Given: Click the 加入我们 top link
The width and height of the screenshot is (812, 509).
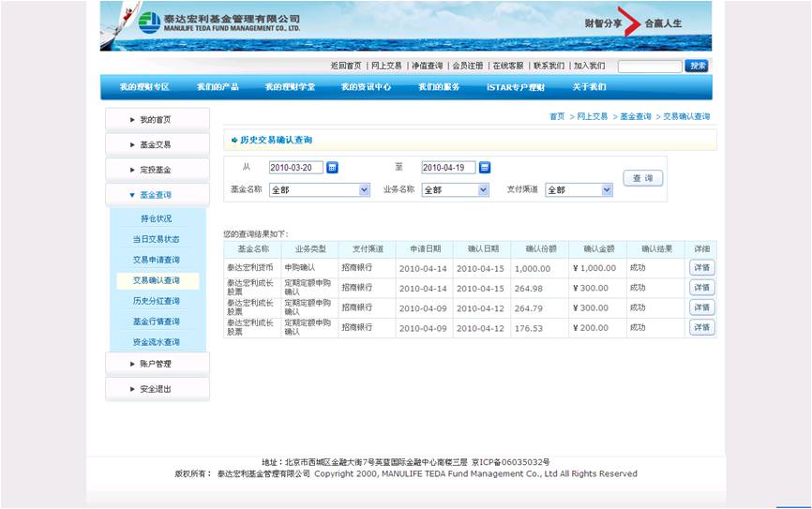Looking at the screenshot, I should click(x=590, y=66).
